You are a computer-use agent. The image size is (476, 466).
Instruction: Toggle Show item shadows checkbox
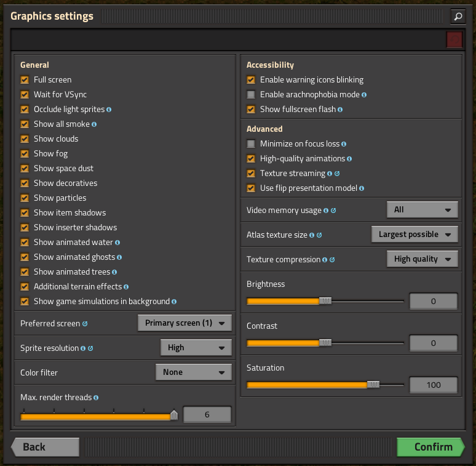[25, 213]
